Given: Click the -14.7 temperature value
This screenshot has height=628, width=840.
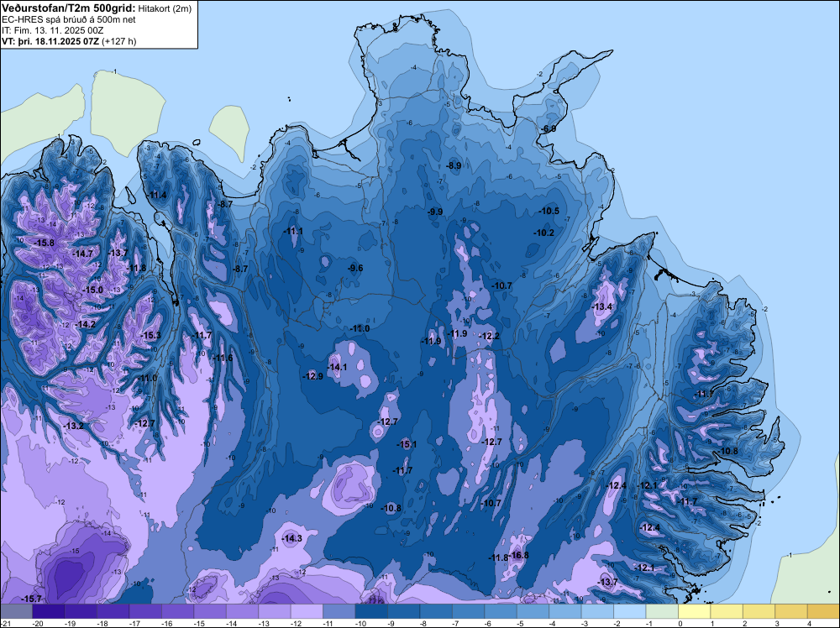Looking at the screenshot, I should tap(82, 254).
